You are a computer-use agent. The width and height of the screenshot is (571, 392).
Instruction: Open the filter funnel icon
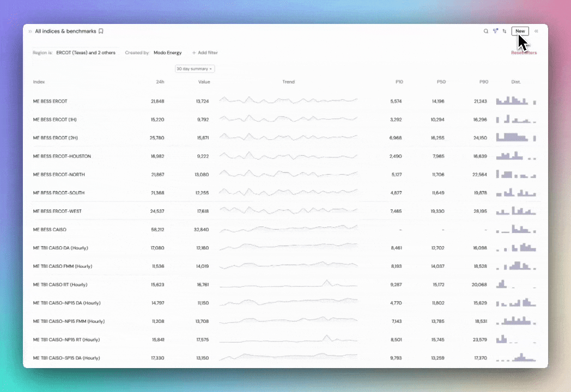pyautogui.click(x=495, y=32)
